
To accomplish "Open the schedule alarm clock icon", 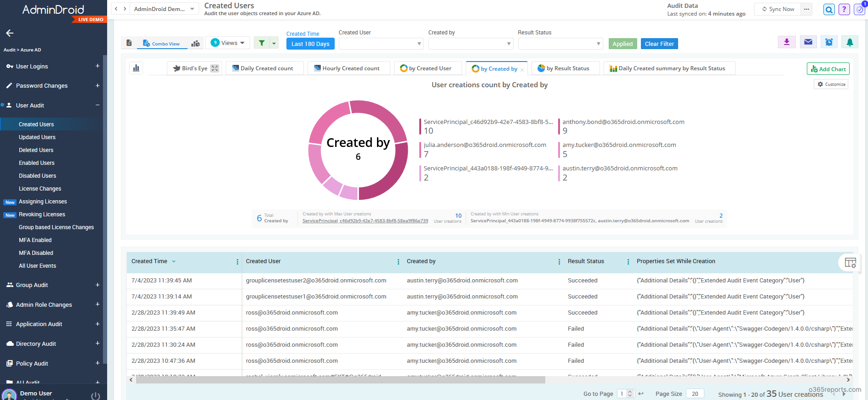I will (x=829, y=42).
